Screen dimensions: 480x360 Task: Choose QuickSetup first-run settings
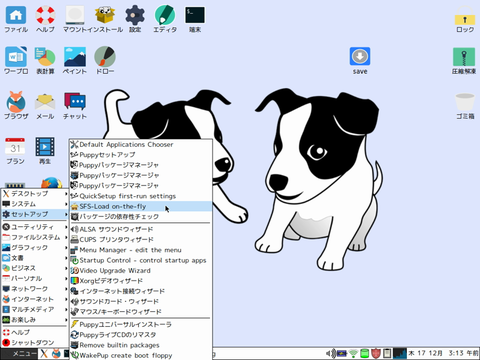point(141,196)
